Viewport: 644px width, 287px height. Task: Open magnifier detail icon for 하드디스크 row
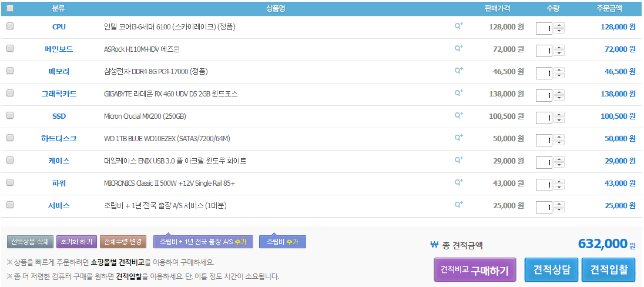pyautogui.click(x=458, y=138)
